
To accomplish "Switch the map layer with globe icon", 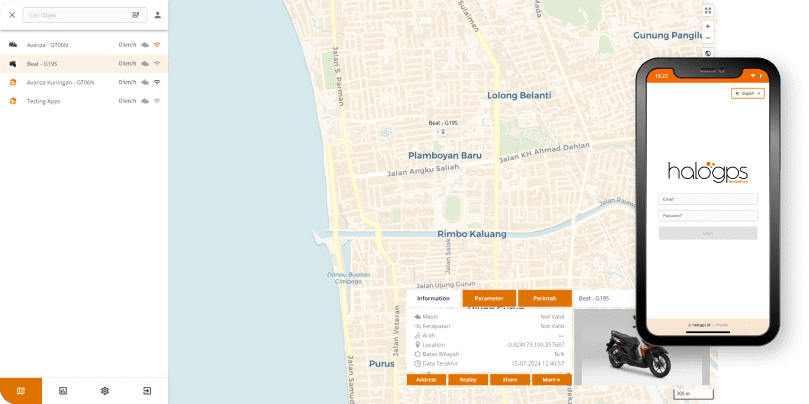I will point(708,53).
